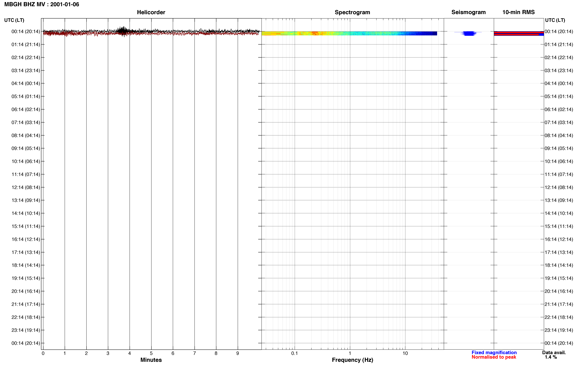Image resolution: width=588 pixels, height=368 pixels.
Task: Click right-axis time label 23:14 (19:14)
Action: pyautogui.click(x=559, y=330)
